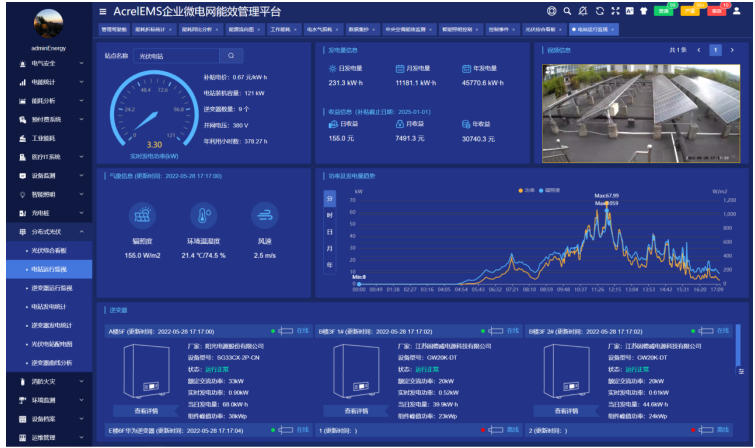Expand the 运维管理 sidebar chevron

pos(81,438)
